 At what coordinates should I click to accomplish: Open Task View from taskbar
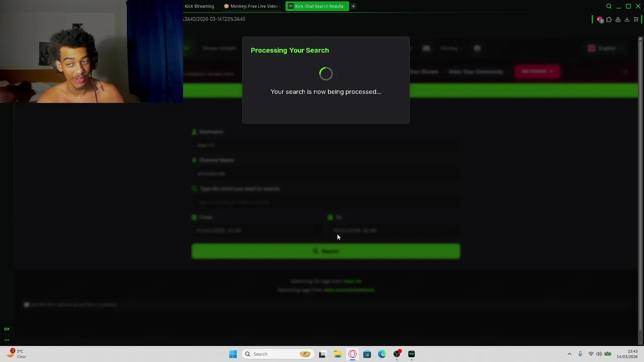[323, 354]
